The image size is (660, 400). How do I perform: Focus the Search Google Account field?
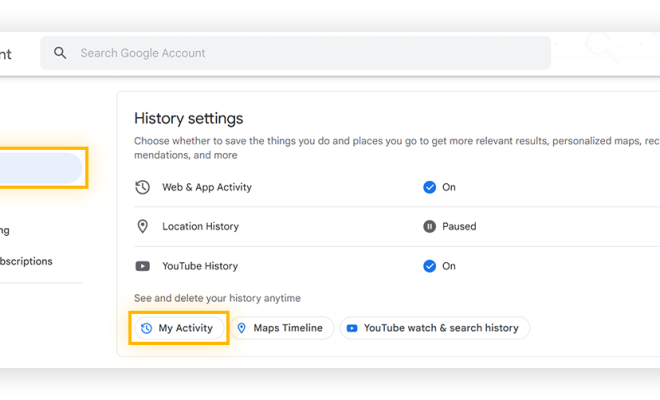click(x=295, y=53)
